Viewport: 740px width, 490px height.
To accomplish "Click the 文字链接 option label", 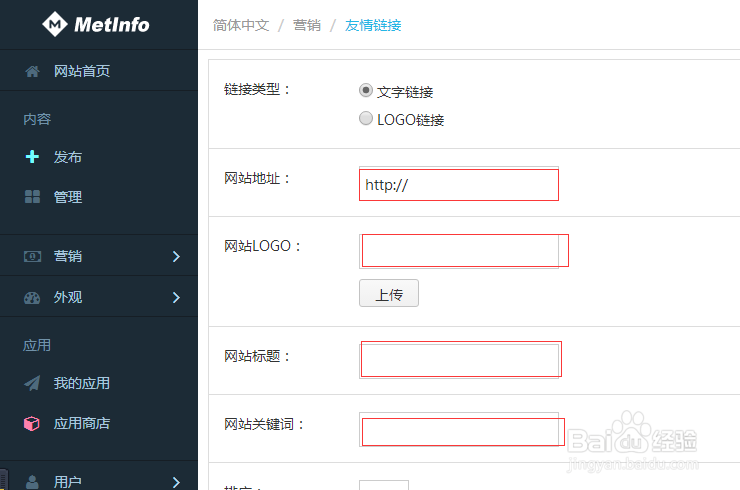I will pyautogui.click(x=405, y=92).
